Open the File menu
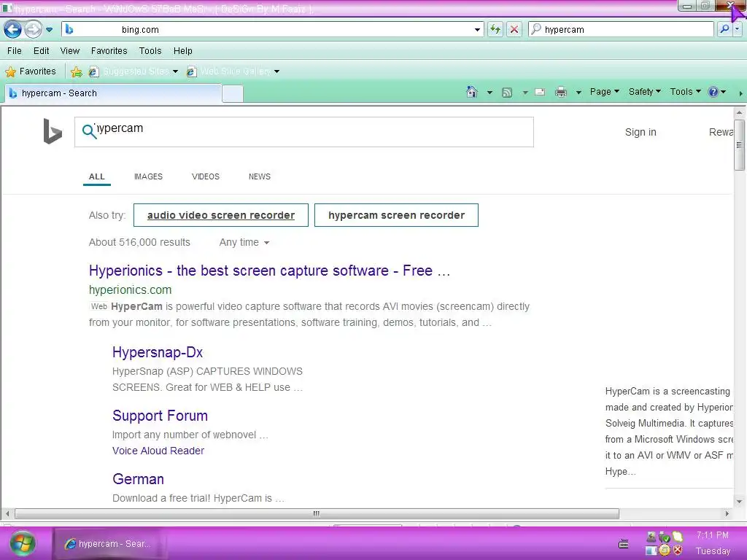The height and width of the screenshot is (560, 747). [x=15, y=50]
